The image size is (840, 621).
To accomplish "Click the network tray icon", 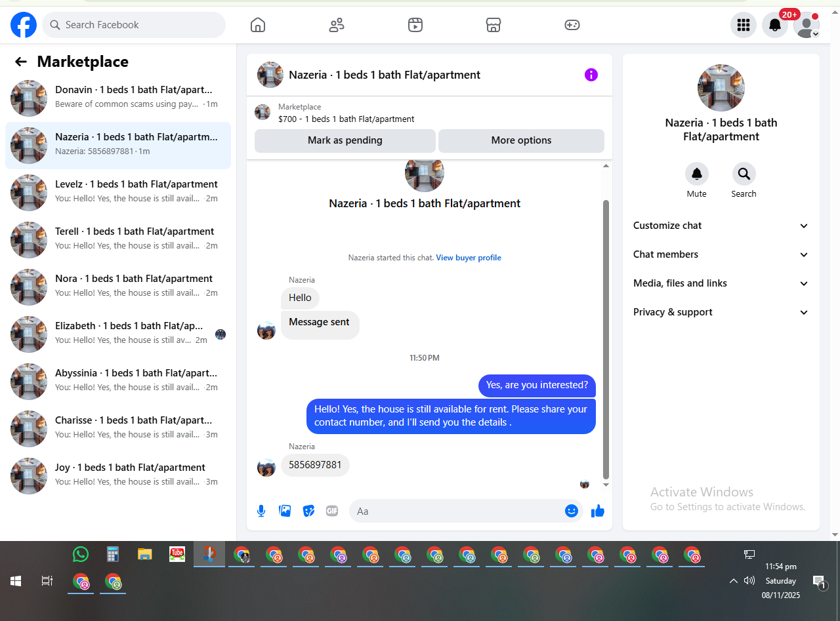I will (749, 555).
